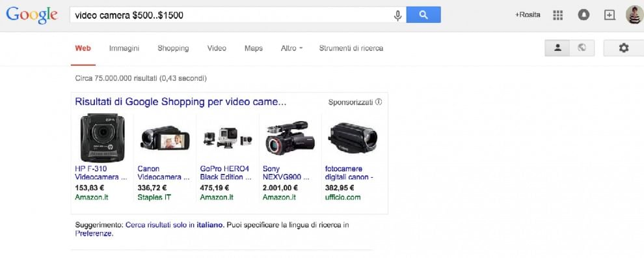
Task: Expand the Altro dropdown menu
Action: (x=291, y=48)
